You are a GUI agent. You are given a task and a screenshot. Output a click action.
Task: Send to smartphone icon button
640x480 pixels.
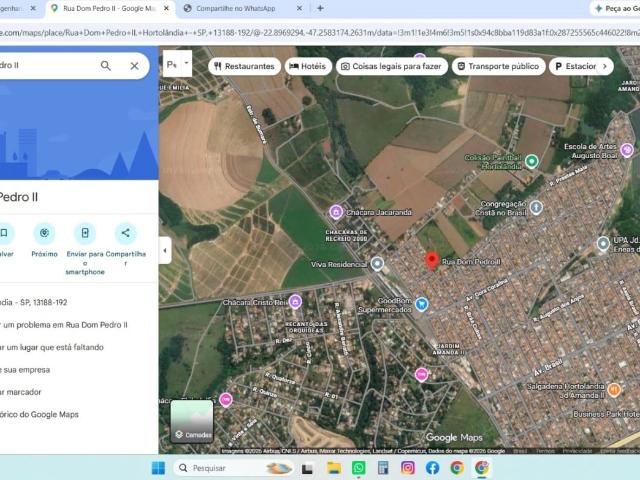pos(85,233)
